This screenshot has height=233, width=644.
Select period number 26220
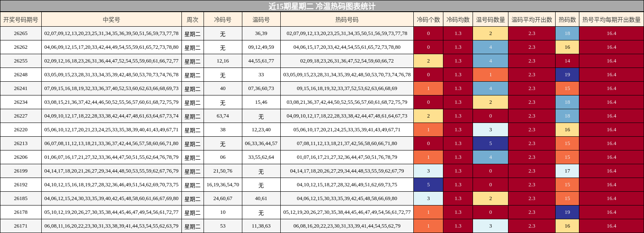(x=21, y=130)
